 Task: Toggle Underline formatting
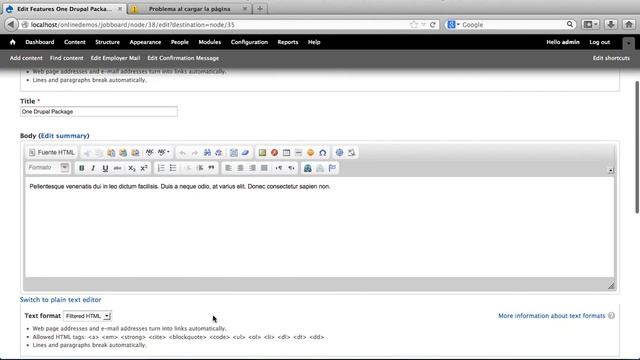(x=105, y=168)
